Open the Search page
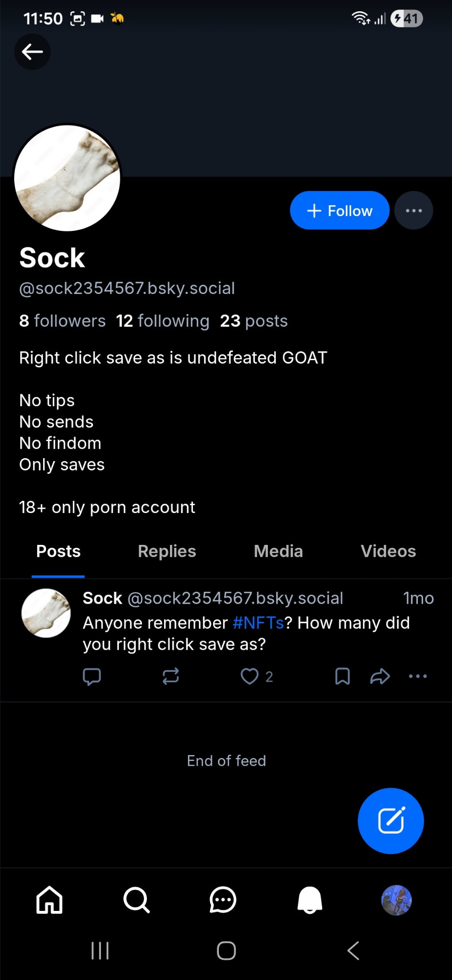 pos(136,900)
